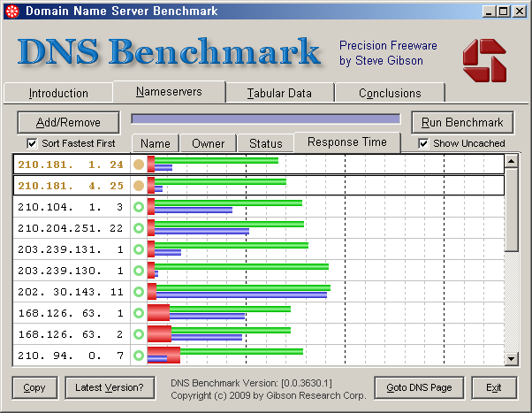Select nameserver row 202. 30.143. 11
This screenshot has height=413, width=532.
click(x=259, y=292)
